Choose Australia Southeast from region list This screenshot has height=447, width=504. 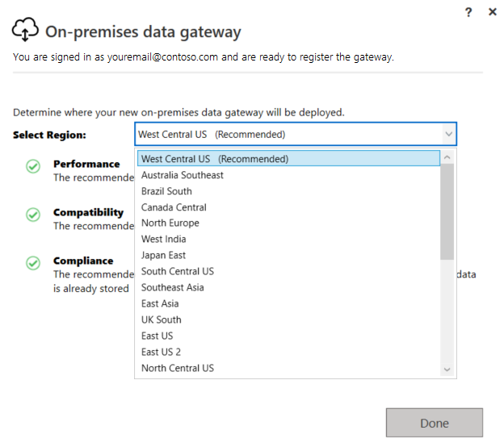183,175
